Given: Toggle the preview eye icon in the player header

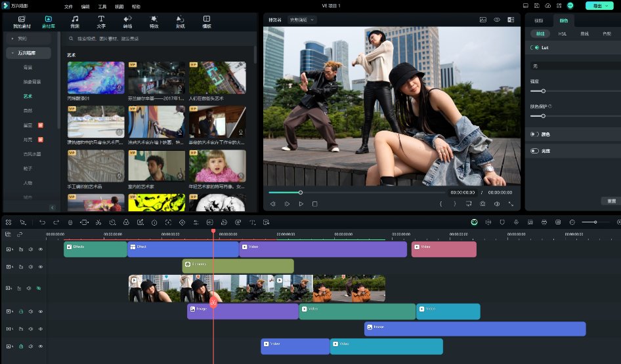Looking at the screenshot, I should (x=497, y=20).
